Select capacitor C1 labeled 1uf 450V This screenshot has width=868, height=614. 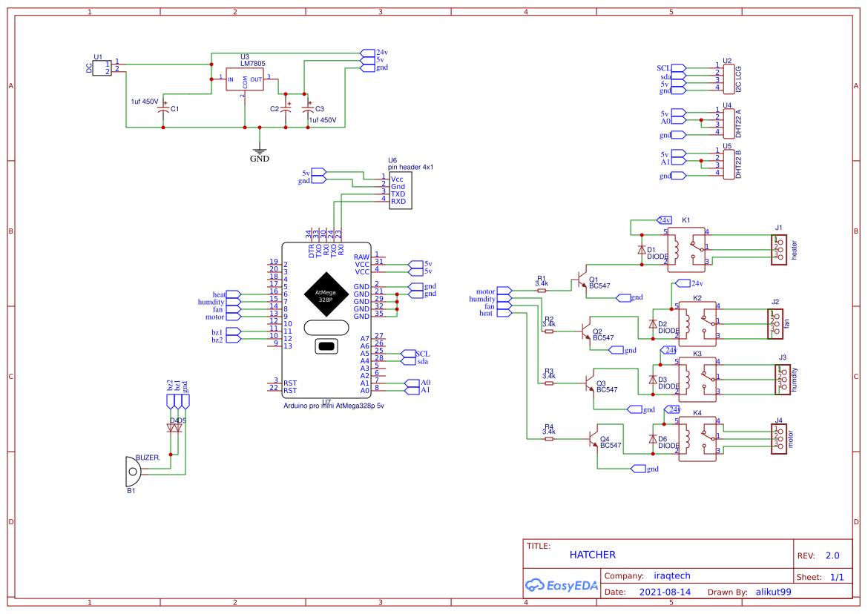pos(162,110)
